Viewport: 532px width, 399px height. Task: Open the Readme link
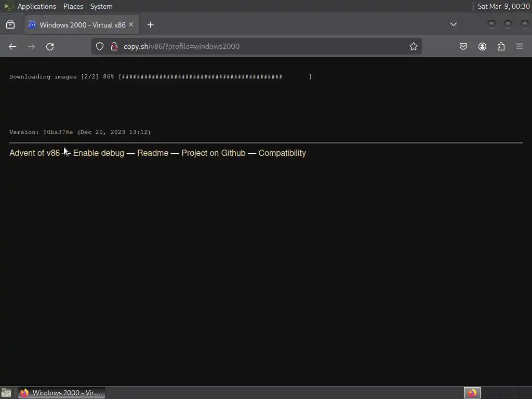153,153
